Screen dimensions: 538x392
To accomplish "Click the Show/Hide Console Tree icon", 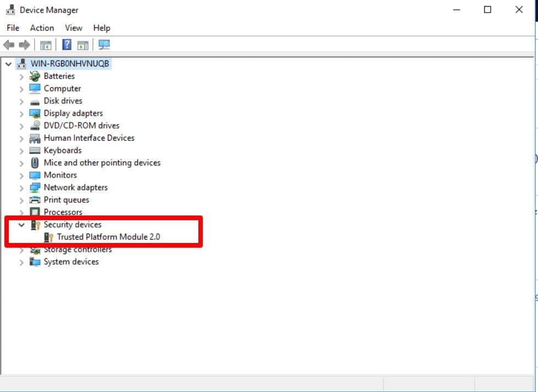I will (46, 45).
